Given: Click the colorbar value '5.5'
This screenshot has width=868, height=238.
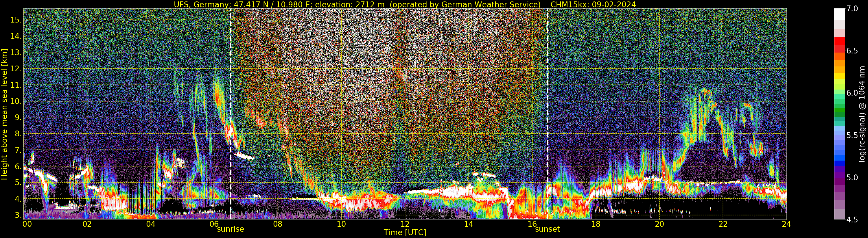Looking at the screenshot, I should tap(852, 135).
